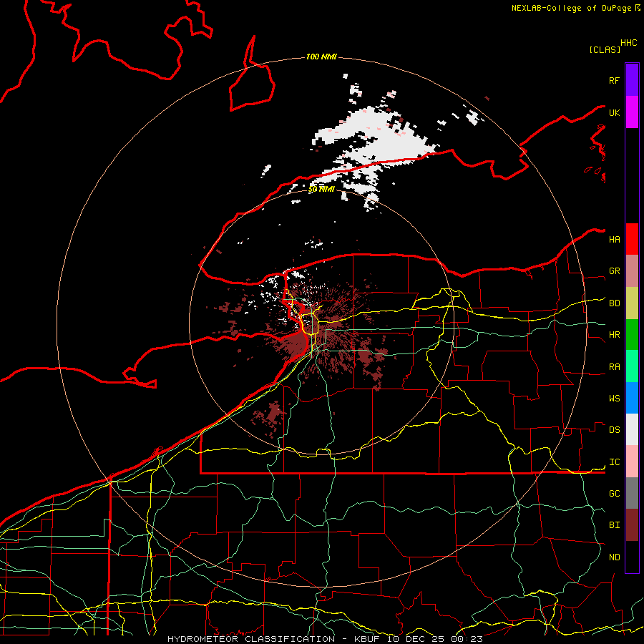This screenshot has width=644, height=644.
Task: Click the IC label in the legend
Action: 614,462
